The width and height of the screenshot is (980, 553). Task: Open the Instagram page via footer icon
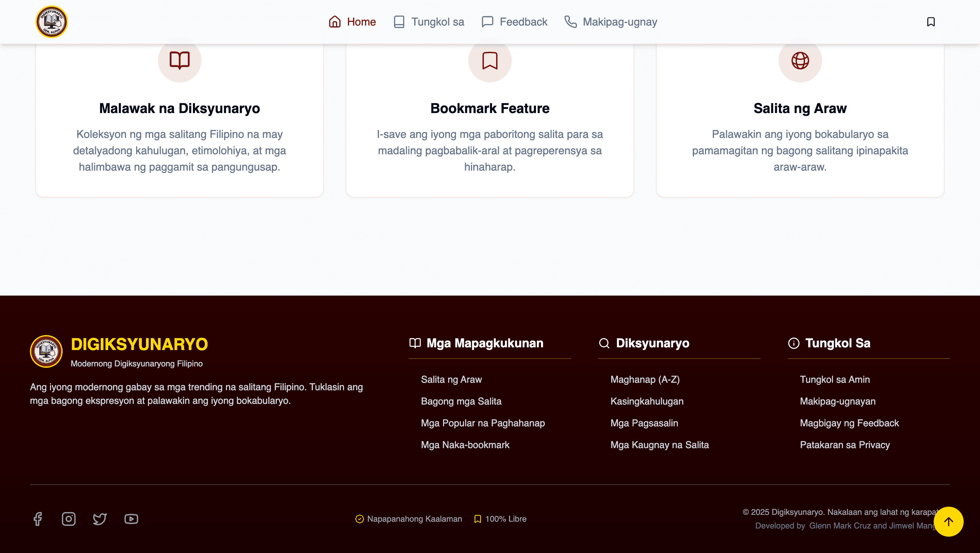[69, 519]
